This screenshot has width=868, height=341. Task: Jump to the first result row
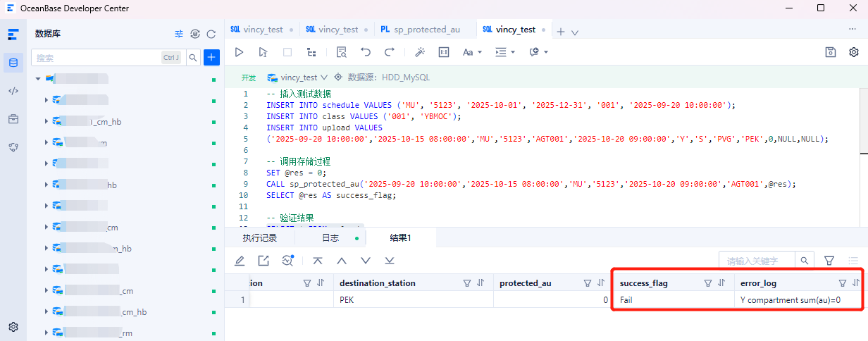[x=318, y=261]
